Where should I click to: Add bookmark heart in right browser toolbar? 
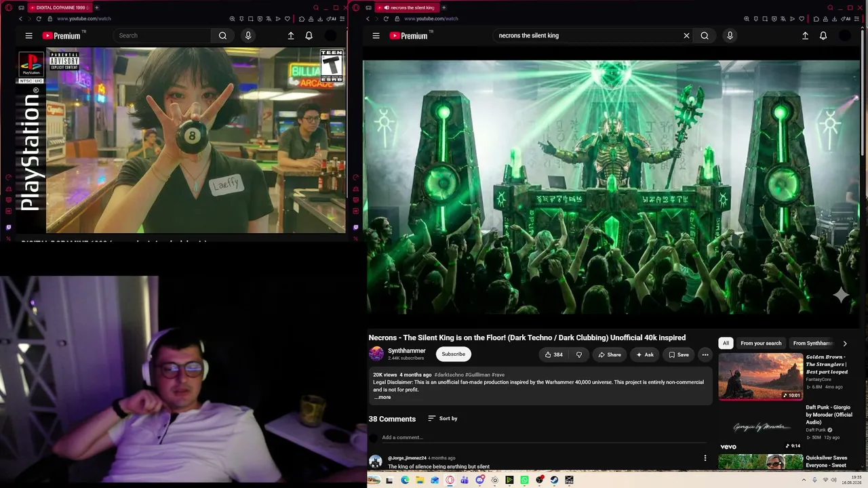[x=802, y=19]
